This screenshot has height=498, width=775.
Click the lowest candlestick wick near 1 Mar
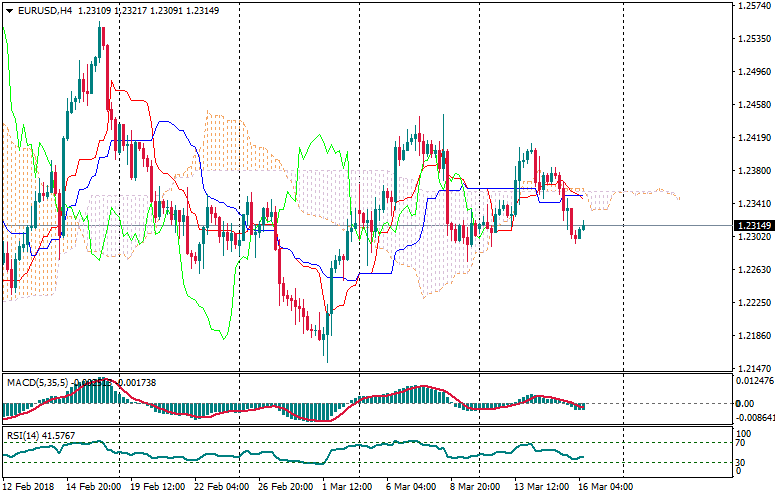tap(326, 358)
